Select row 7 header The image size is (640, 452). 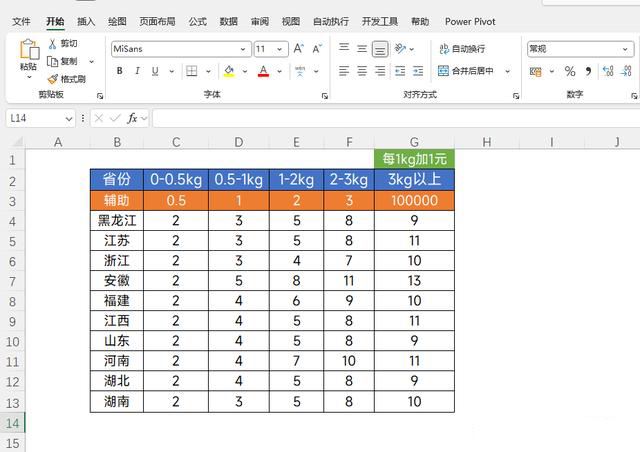click(12, 281)
